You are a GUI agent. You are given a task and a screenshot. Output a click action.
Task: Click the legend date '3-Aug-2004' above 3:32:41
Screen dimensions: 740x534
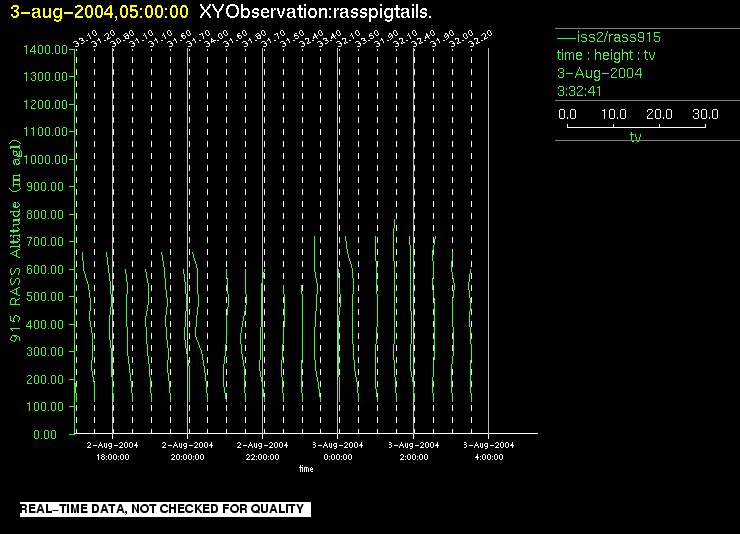(x=600, y=73)
